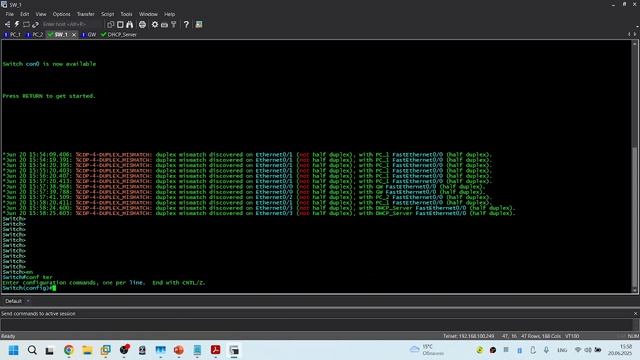Viewport: 640px width, 360px height.
Task: Open the Script menu
Action: pos(107,14)
